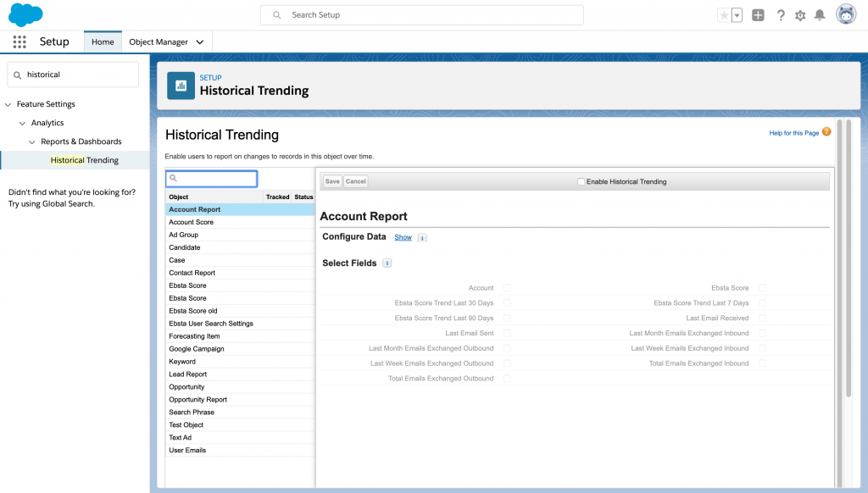Viewport: 868px width, 493px height.
Task: Collapse the Reports & Dashboards node
Action: [33, 141]
